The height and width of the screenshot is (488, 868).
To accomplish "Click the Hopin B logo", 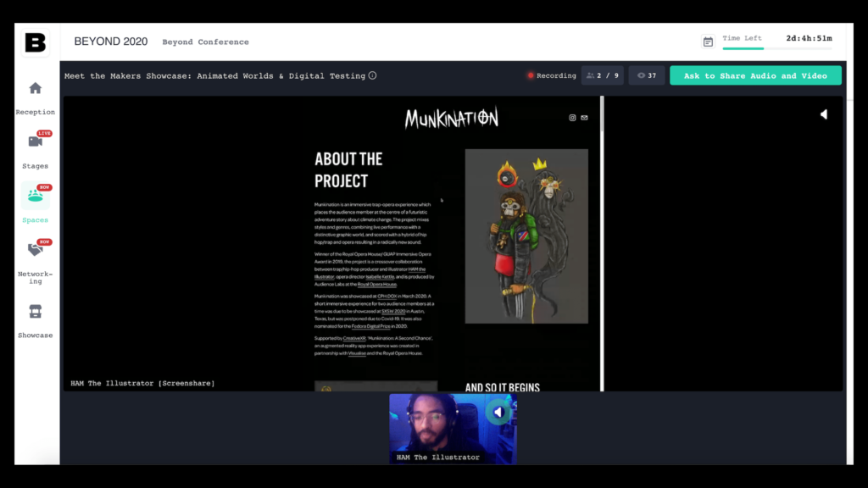I will point(36,42).
